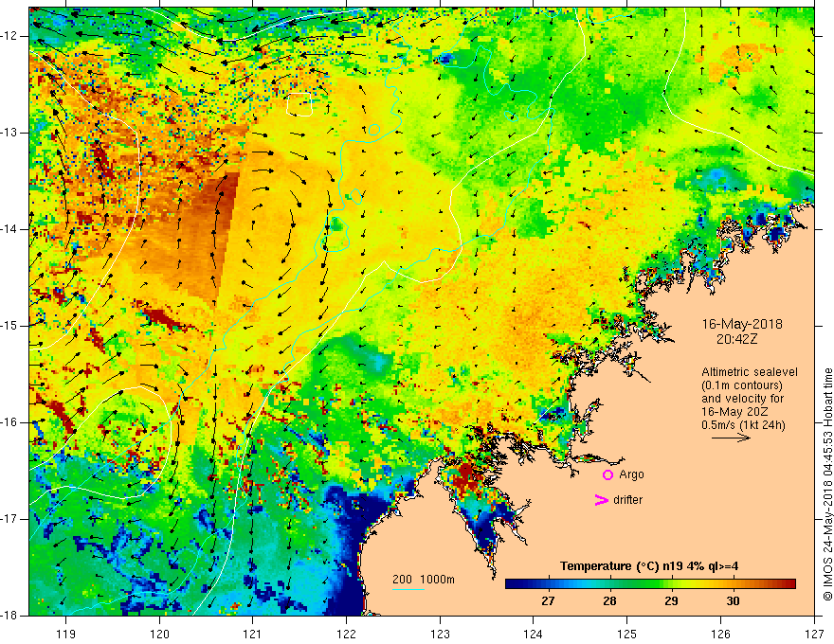
Task: Click the '0.5m/s (1kt 24h)' scale text
Action: coord(743,425)
